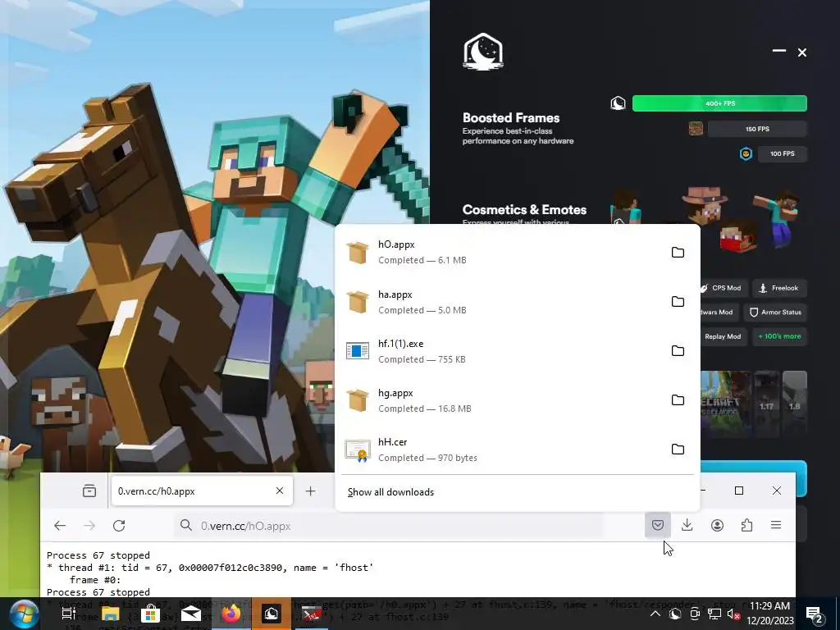Open containing folder for ha.appx download
840x630 pixels.
678,302
